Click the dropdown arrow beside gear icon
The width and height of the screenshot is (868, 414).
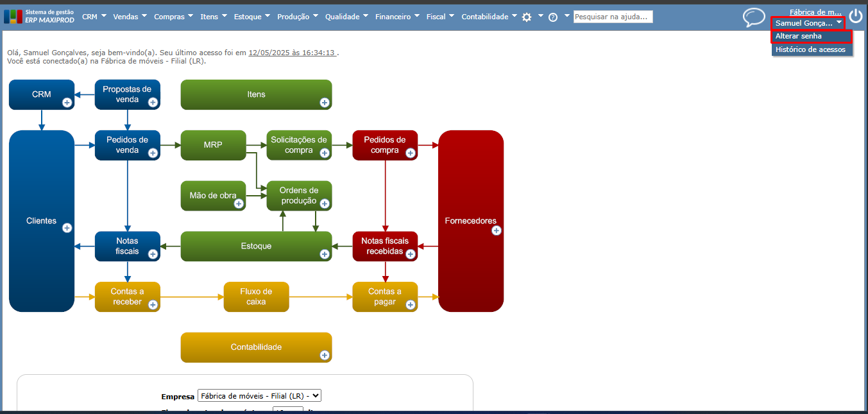point(540,16)
